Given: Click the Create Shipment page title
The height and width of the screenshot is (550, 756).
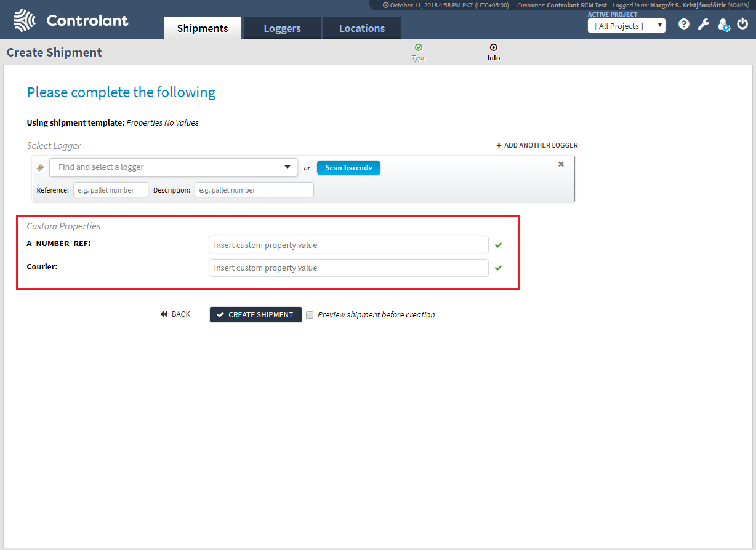Looking at the screenshot, I should point(54,52).
